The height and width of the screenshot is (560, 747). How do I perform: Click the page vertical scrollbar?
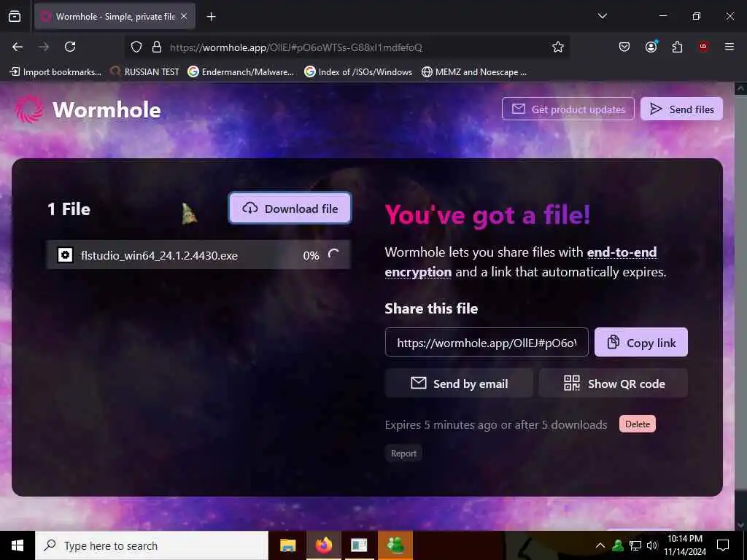pos(740,305)
